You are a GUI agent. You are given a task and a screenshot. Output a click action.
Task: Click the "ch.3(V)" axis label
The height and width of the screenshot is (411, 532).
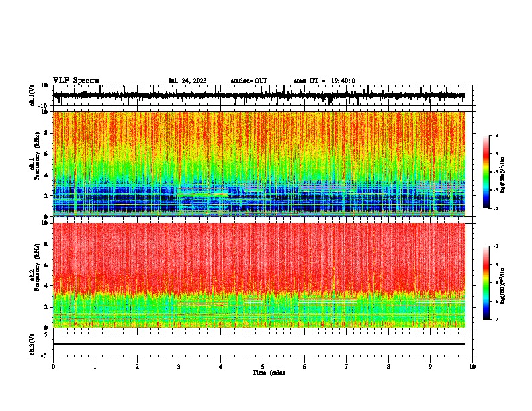(x=32, y=345)
